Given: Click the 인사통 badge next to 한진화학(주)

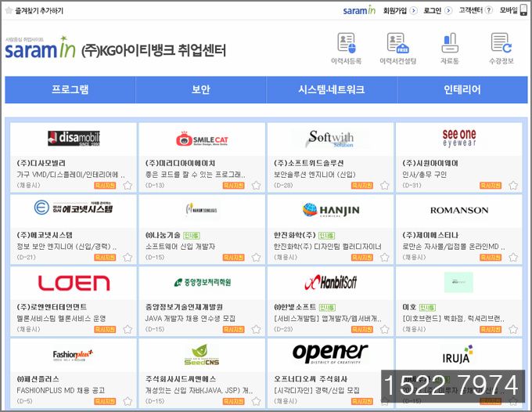Looking at the screenshot, I should pyautogui.click(x=327, y=236).
